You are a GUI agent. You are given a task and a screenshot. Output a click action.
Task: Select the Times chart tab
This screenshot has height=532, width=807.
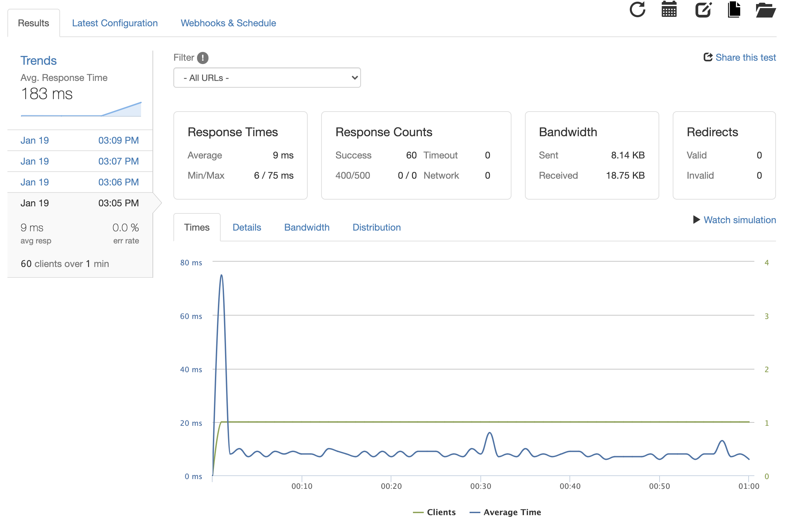point(197,227)
